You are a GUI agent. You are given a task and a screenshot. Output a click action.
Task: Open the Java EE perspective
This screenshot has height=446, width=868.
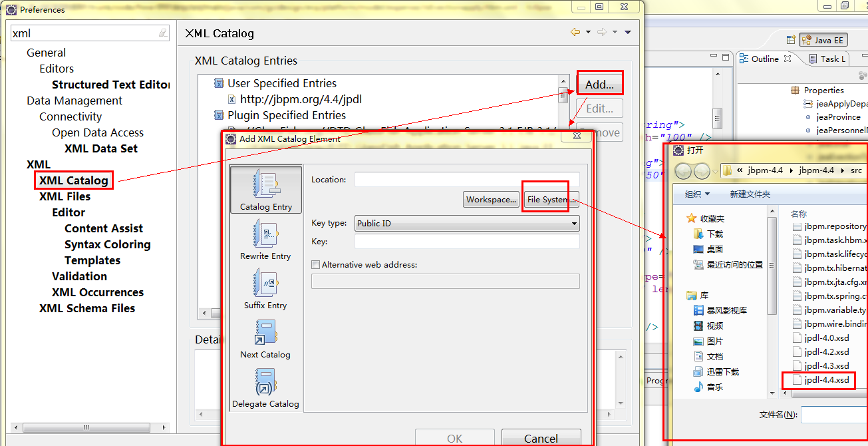point(823,41)
